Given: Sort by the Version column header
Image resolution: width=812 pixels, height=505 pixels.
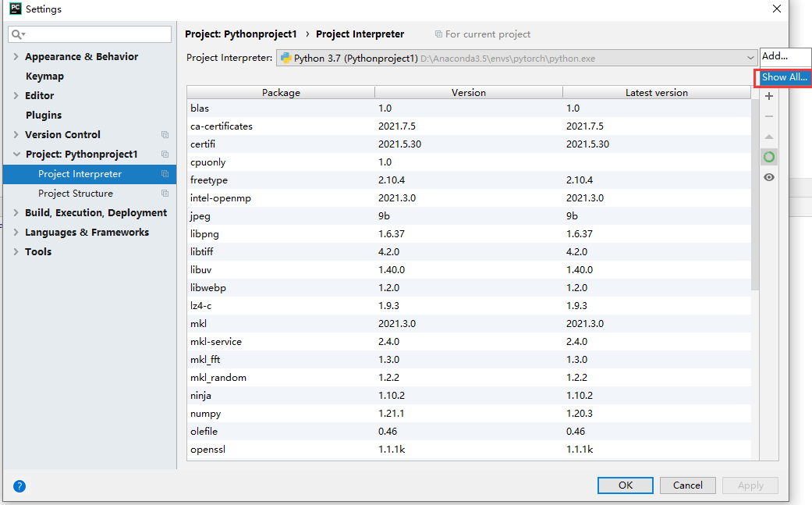Looking at the screenshot, I should (469, 93).
